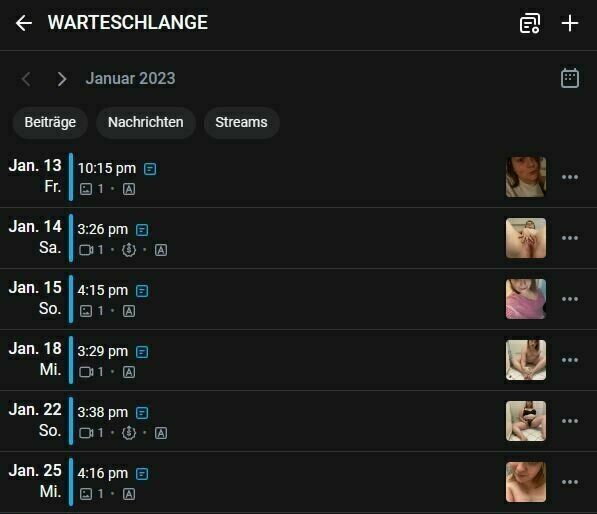Open the calendar view icon

[x=570, y=78]
